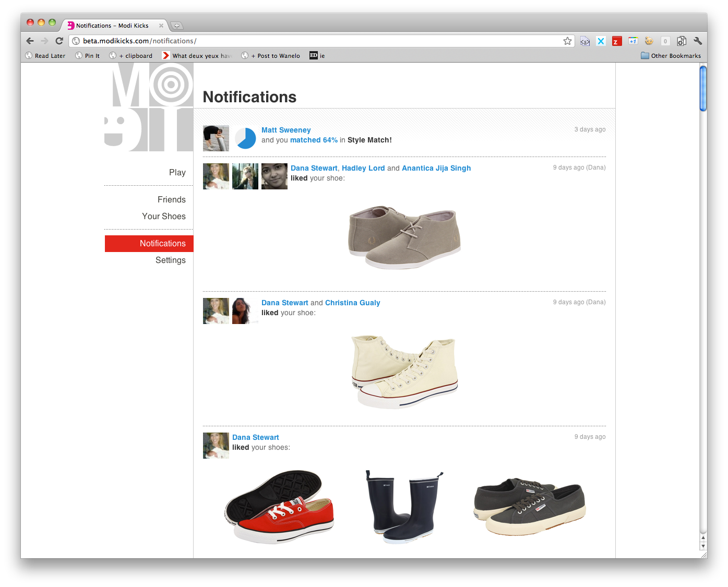Click the bookmark star in the address bar
The height and width of the screenshot is (587, 728).
coord(567,41)
